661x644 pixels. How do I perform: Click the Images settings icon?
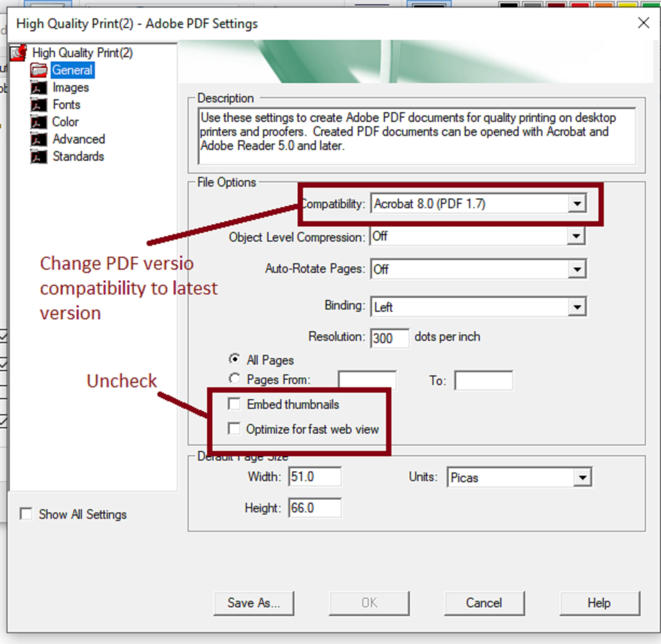click(39, 88)
